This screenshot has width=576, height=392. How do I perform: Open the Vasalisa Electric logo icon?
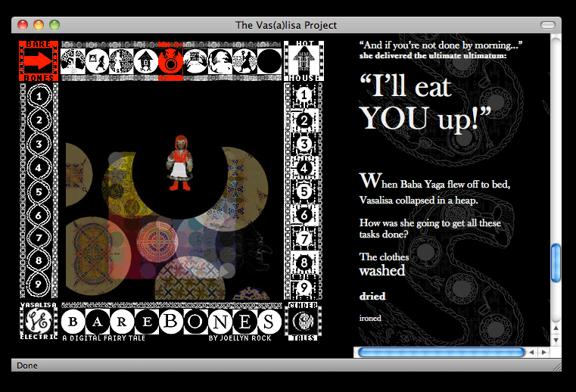tap(39, 322)
